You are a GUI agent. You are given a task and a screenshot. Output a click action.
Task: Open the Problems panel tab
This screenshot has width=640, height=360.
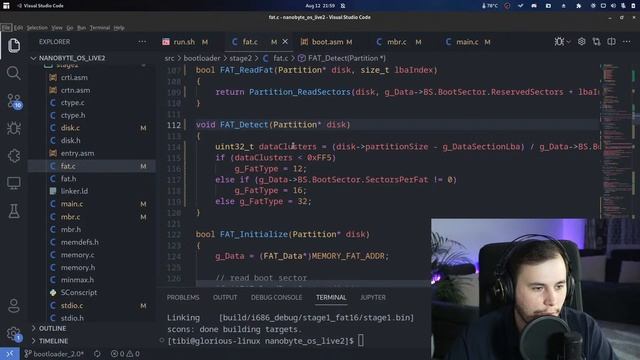[183, 298]
